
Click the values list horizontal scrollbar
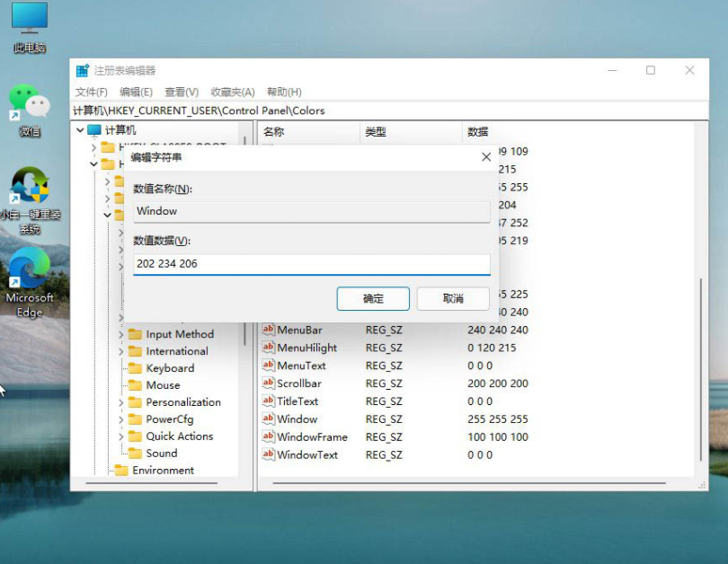tap(469, 483)
